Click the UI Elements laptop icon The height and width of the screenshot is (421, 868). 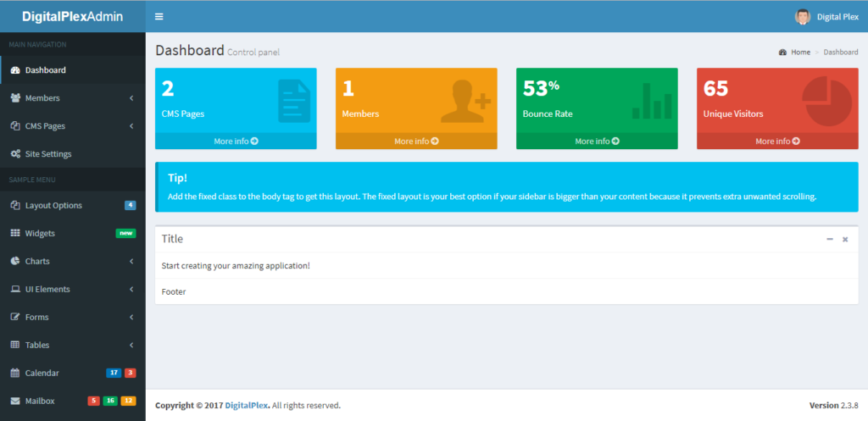pyautogui.click(x=15, y=290)
